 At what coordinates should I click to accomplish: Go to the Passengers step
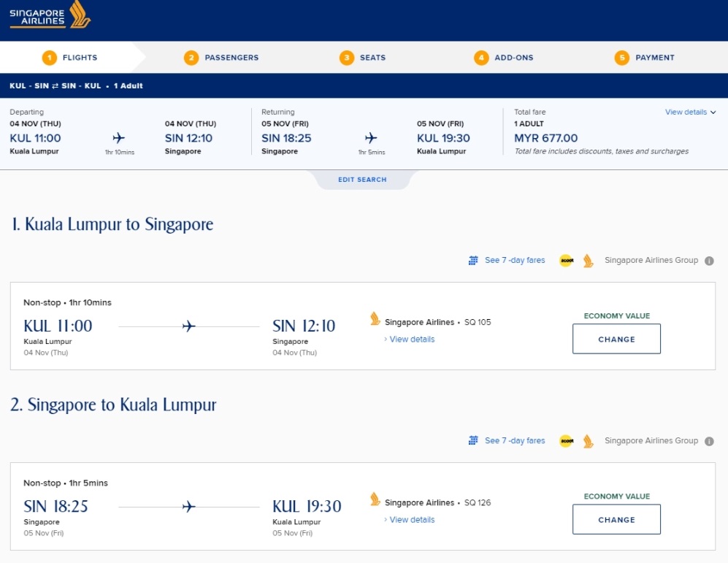[x=221, y=58]
